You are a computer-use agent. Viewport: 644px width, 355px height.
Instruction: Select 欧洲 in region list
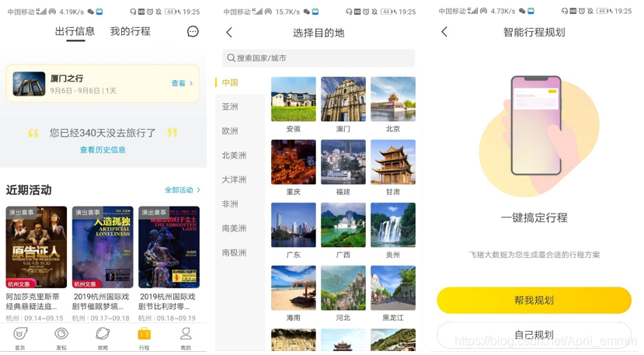(x=230, y=131)
